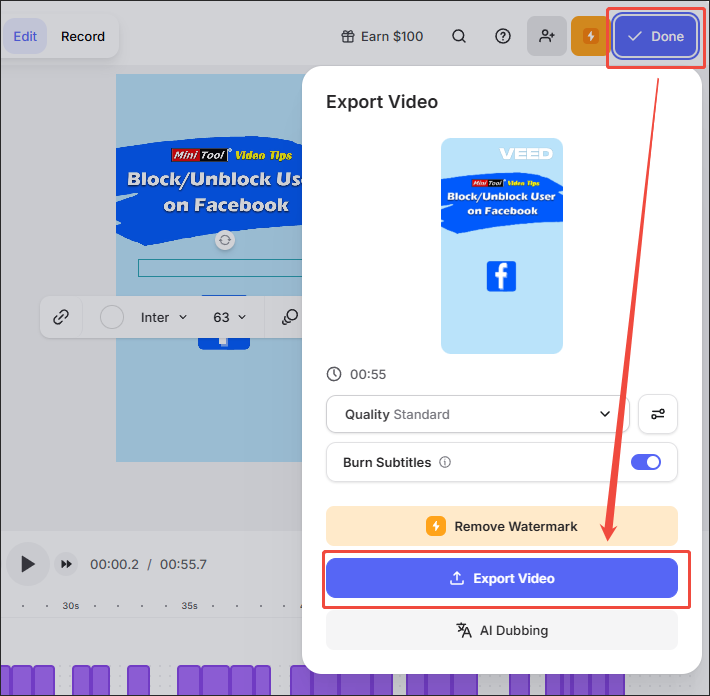Switch to the Edit tab
The image size is (710, 696).
25,36
